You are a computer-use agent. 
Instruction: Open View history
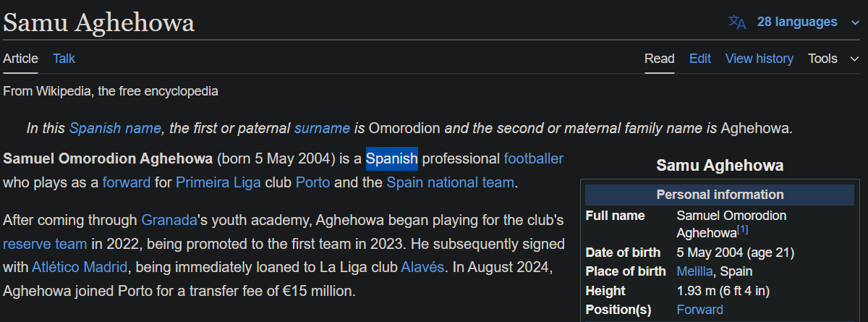(759, 59)
